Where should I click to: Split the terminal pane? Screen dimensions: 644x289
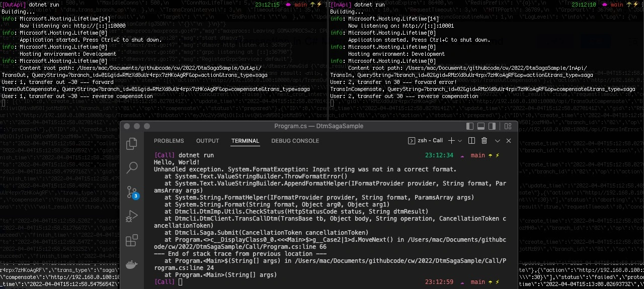[471, 141]
